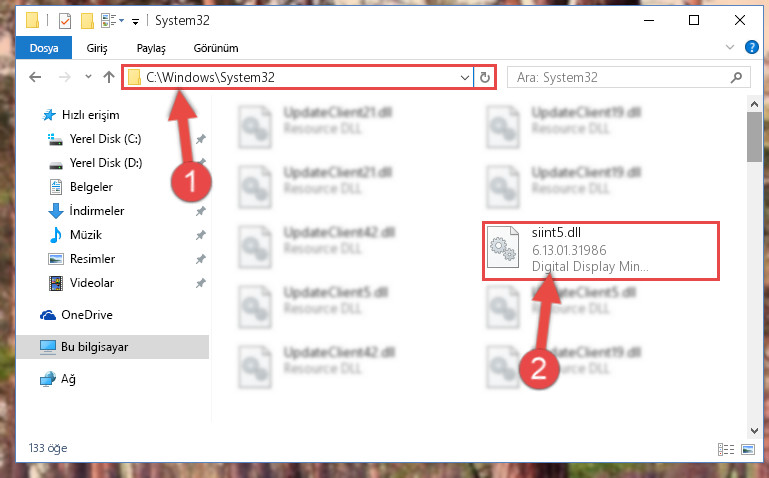Switch to details view layout icon
Viewport: 769px width, 478px height.
click(x=726, y=449)
